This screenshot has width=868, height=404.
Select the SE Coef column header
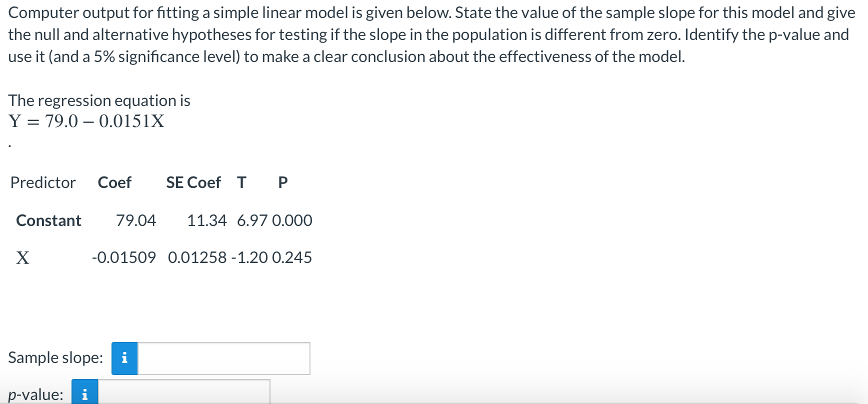pyautogui.click(x=194, y=182)
